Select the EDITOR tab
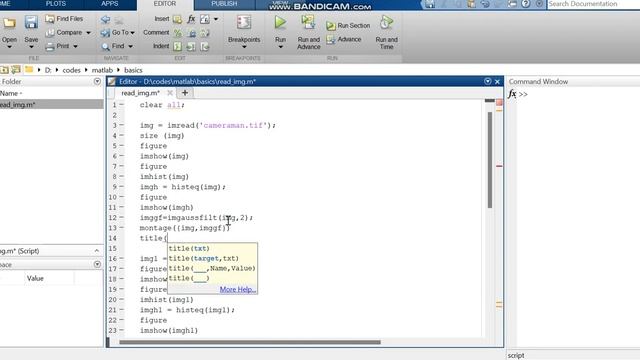Image resolution: width=640 pixels, height=360 pixels. (x=165, y=4)
